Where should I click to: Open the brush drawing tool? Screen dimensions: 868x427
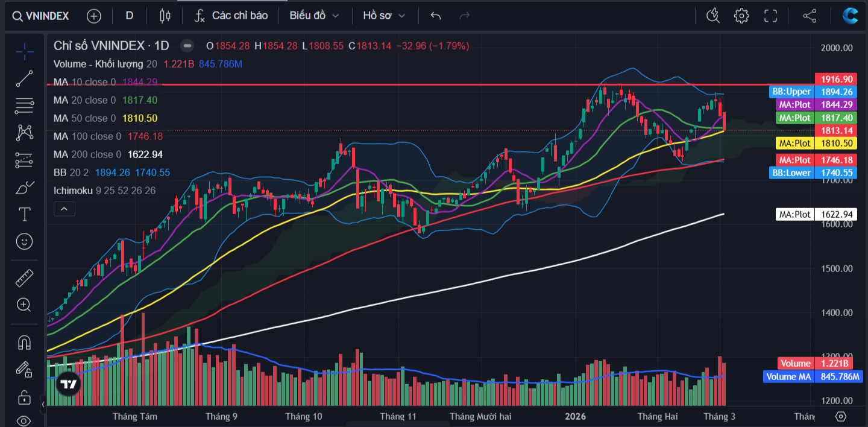point(24,188)
